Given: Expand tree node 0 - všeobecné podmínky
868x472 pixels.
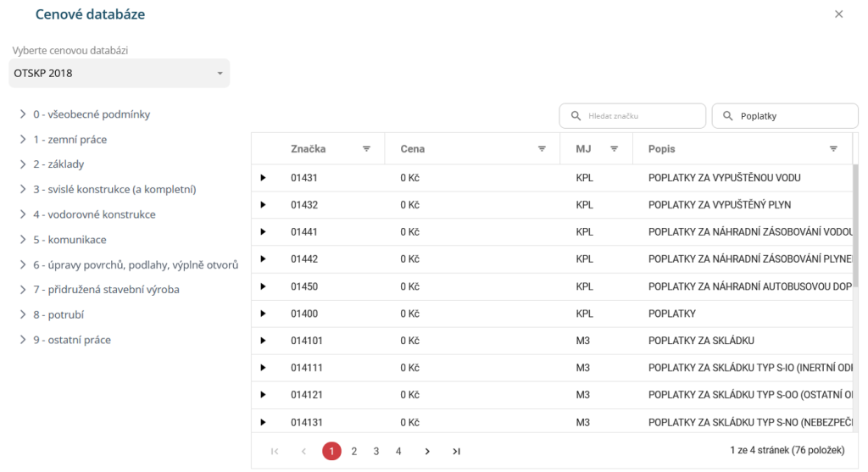Looking at the screenshot, I should coord(23,114).
